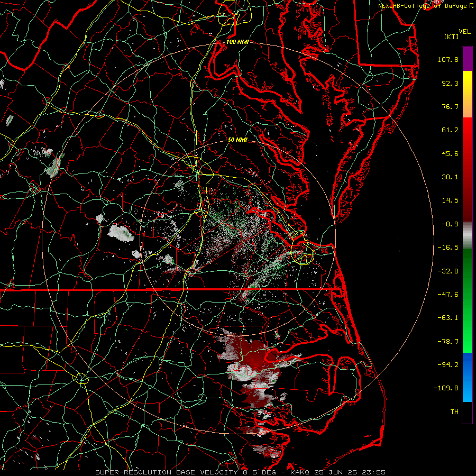Select the -0.9 scale value
476x476 pixels.
450,224
